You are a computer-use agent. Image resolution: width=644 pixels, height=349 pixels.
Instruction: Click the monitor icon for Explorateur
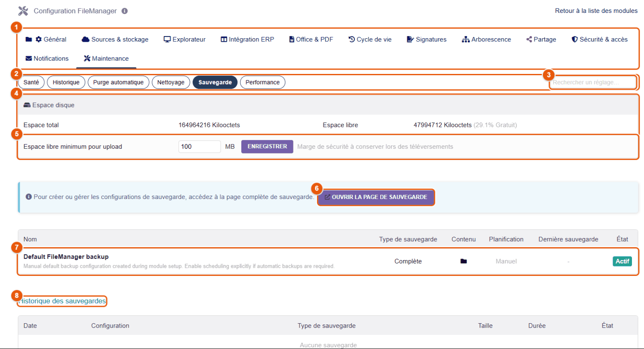167,40
